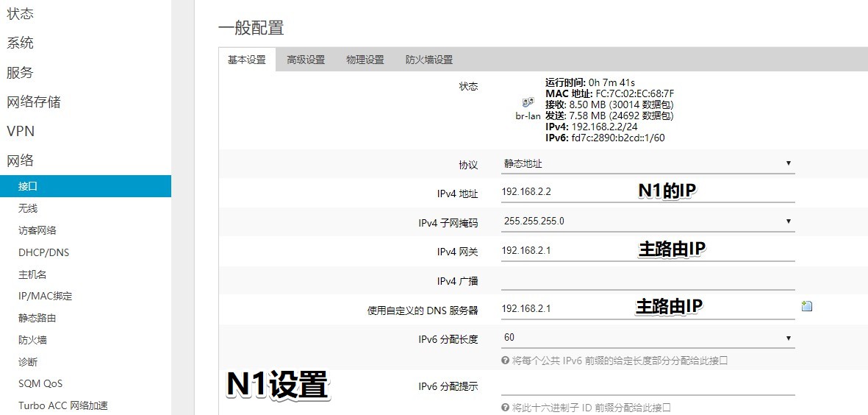This screenshot has height=415, width=868.
Task: Click the 发送 7.58 MB status line
Action: (609, 116)
